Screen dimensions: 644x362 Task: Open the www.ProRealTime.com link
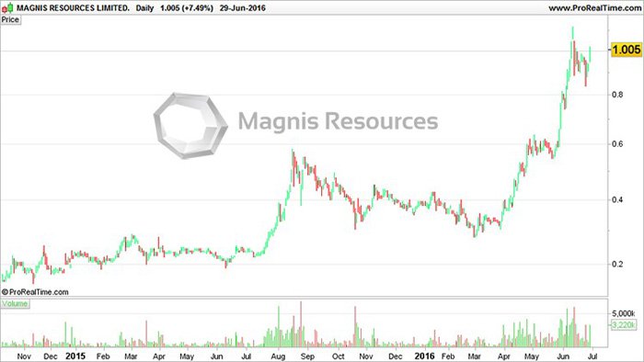(595, 7)
